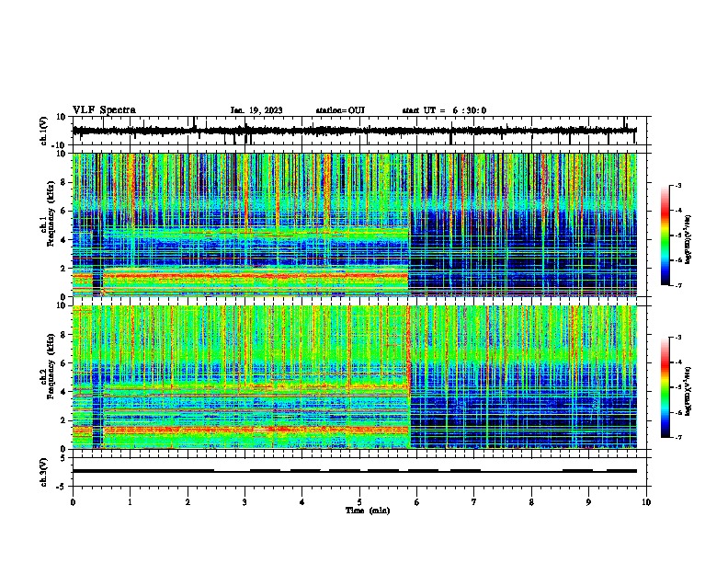Click the ch.1 colorbar log(PSD) label

688,239
